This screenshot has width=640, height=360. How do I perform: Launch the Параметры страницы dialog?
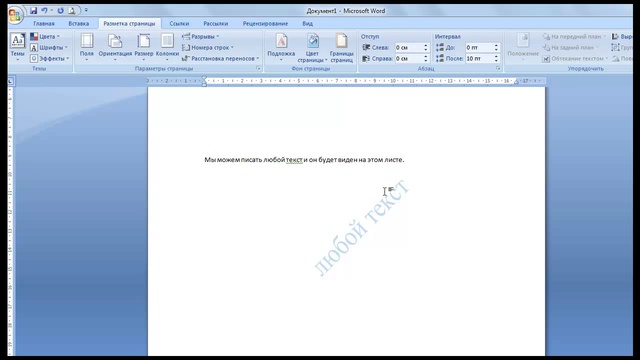[x=258, y=69]
